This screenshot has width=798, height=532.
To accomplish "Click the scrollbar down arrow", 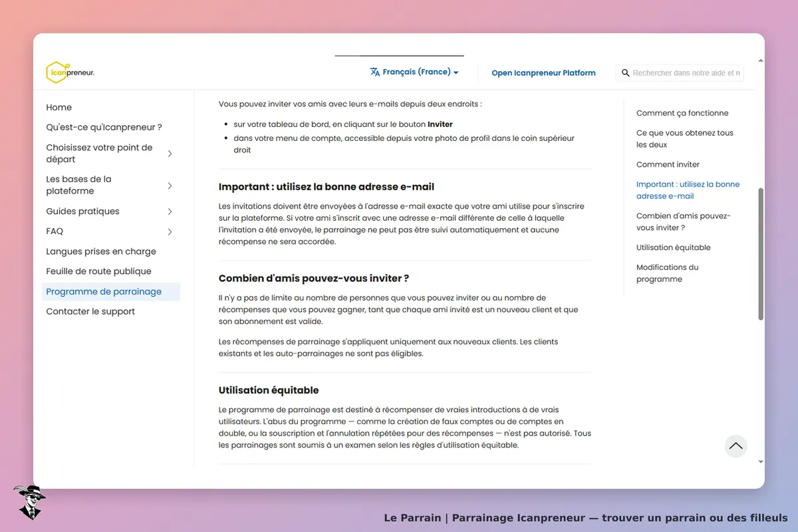I will coord(761,461).
